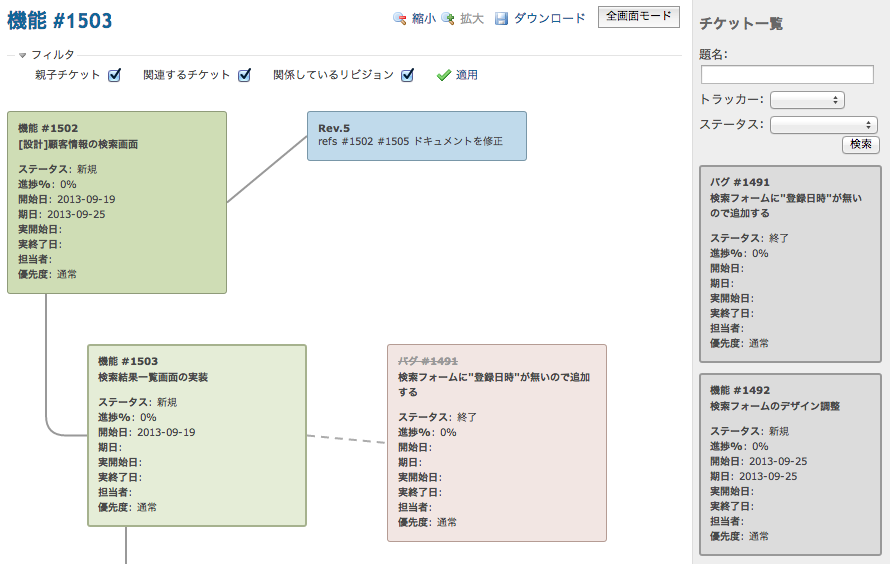The width and height of the screenshot is (890, 564).
Task: Click the 縮小 zoom-out magnifier icon
Action: pos(400,19)
